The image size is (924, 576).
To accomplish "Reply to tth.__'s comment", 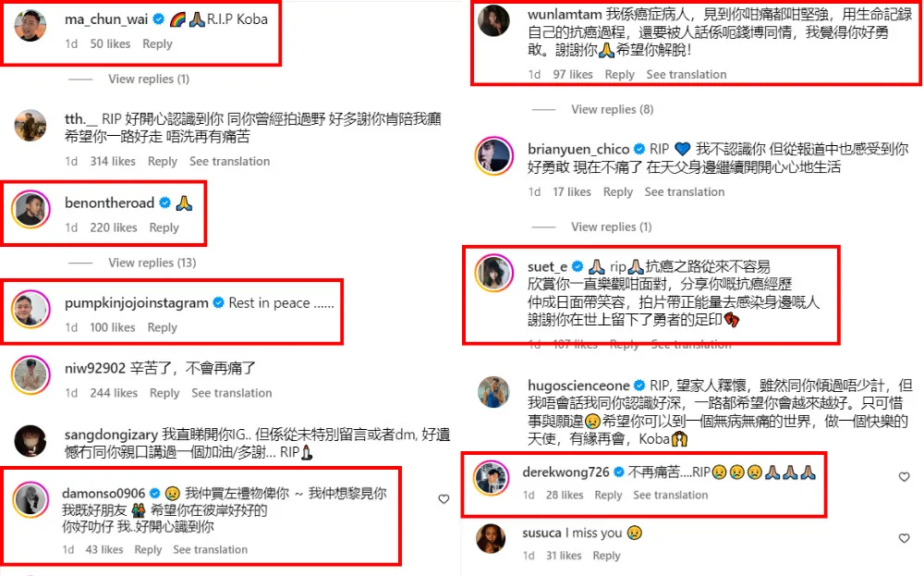I will [162, 162].
